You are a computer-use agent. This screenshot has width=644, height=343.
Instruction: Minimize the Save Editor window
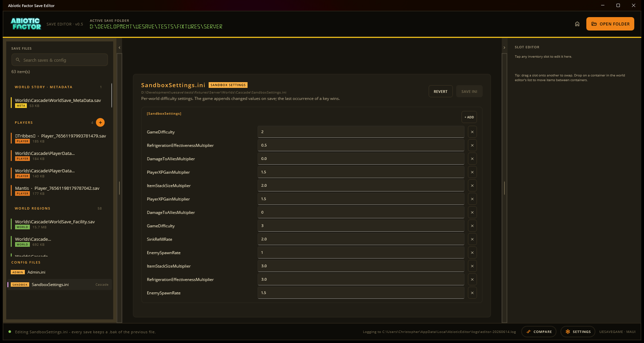pyautogui.click(x=602, y=5)
